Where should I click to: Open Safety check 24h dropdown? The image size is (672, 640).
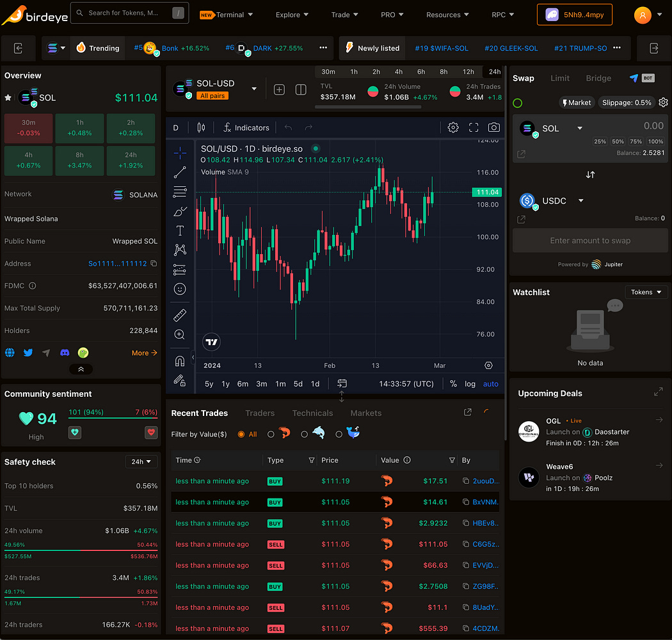141,461
